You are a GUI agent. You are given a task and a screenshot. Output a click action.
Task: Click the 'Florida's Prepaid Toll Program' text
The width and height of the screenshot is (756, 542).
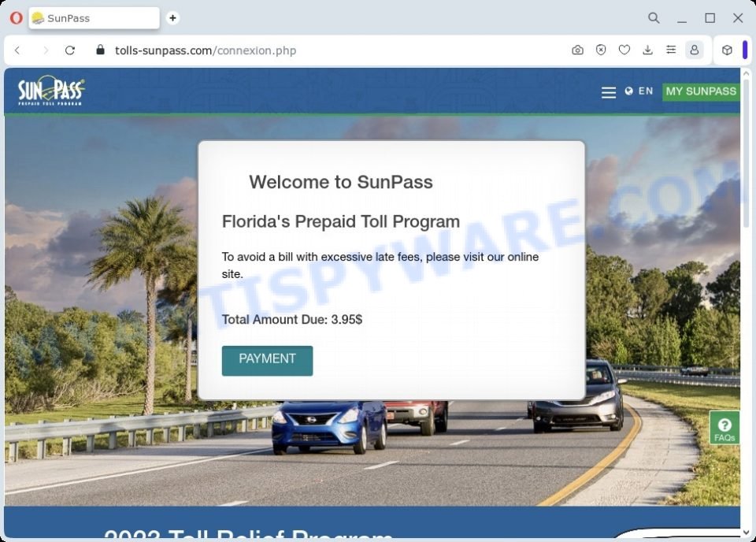341,222
